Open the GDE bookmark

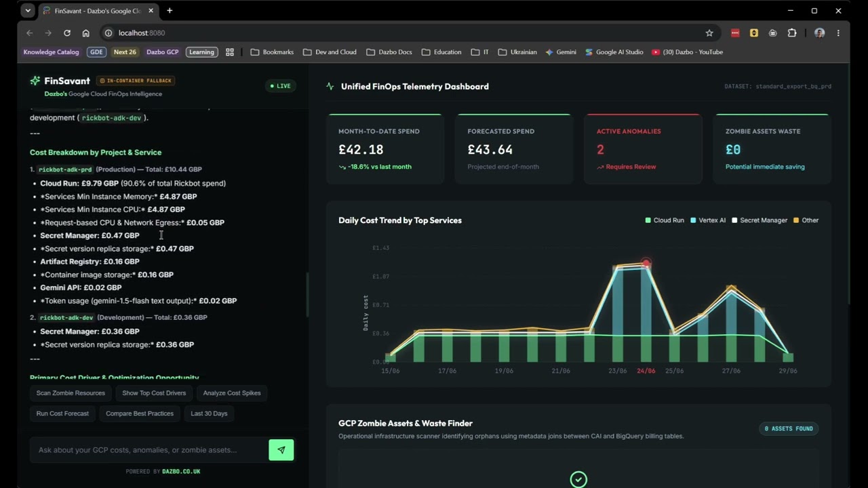point(96,52)
